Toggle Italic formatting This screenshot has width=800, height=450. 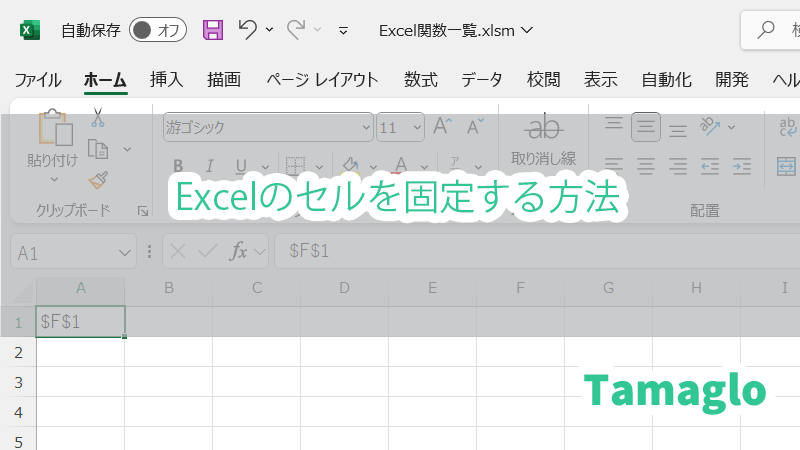(209, 166)
